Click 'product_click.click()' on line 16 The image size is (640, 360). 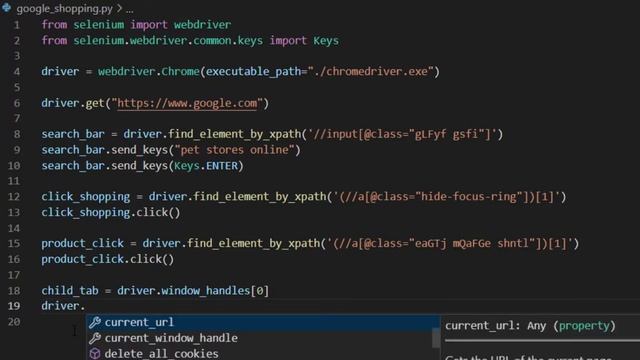(x=107, y=259)
